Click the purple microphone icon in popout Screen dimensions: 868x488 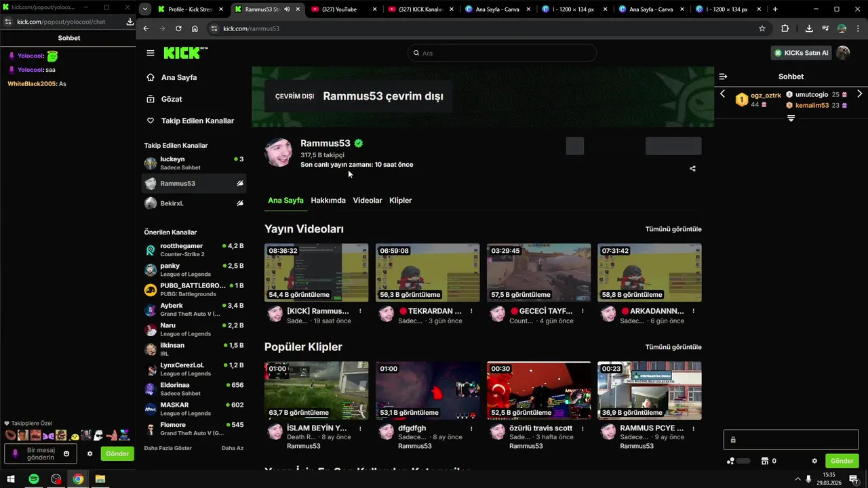point(15,453)
